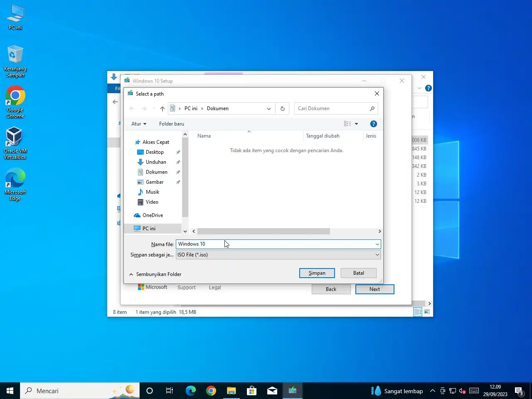The height and width of the screenshot is (399, 532).
Task: Click the Sangat lembap weather widget
Action: pos(397,391)
